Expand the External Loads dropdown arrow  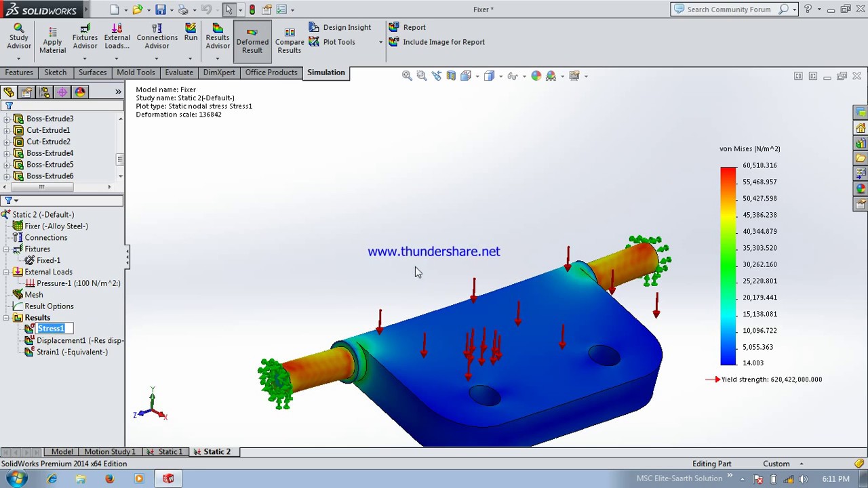(x=117, y=58)
